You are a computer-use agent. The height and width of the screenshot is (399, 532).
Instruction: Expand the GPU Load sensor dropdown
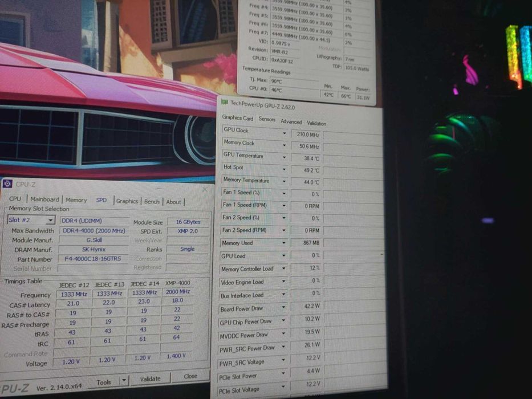point(284,255)
